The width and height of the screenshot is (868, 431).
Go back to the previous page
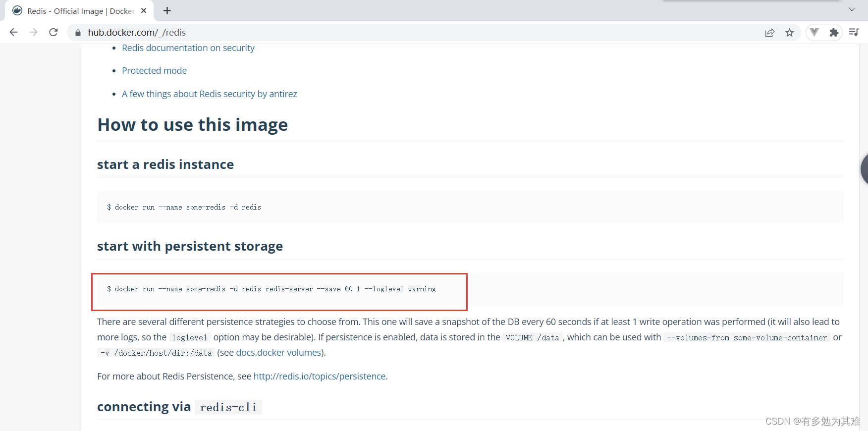click(14, 32)
